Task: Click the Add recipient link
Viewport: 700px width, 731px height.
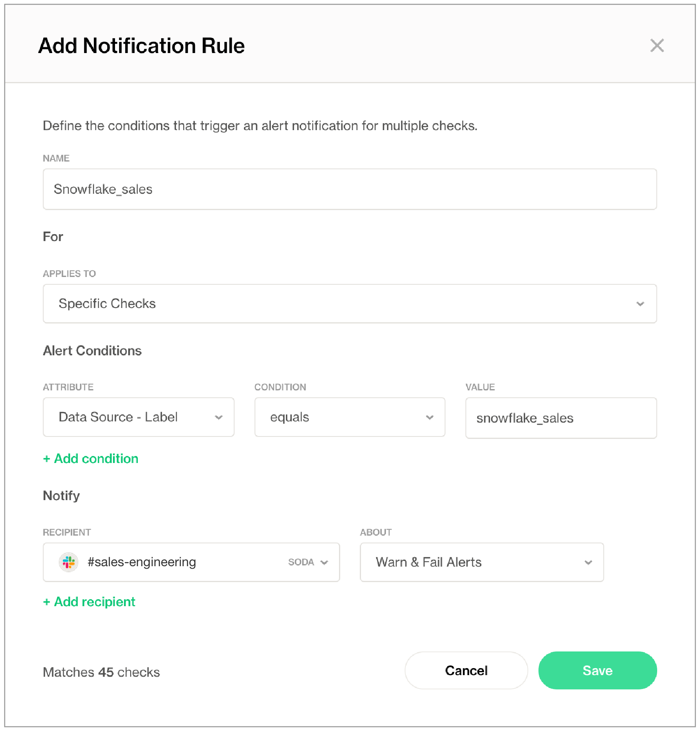Action: point(94,602)
